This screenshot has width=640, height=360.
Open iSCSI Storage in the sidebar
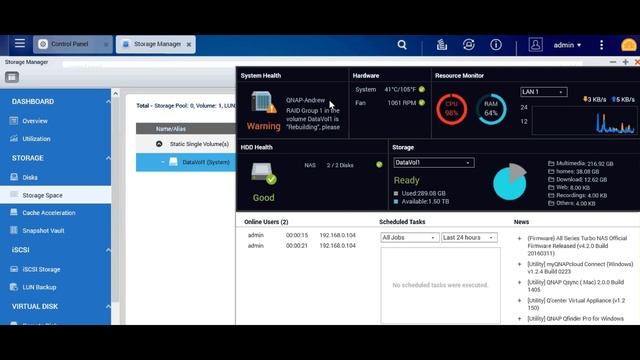(41, 269)
